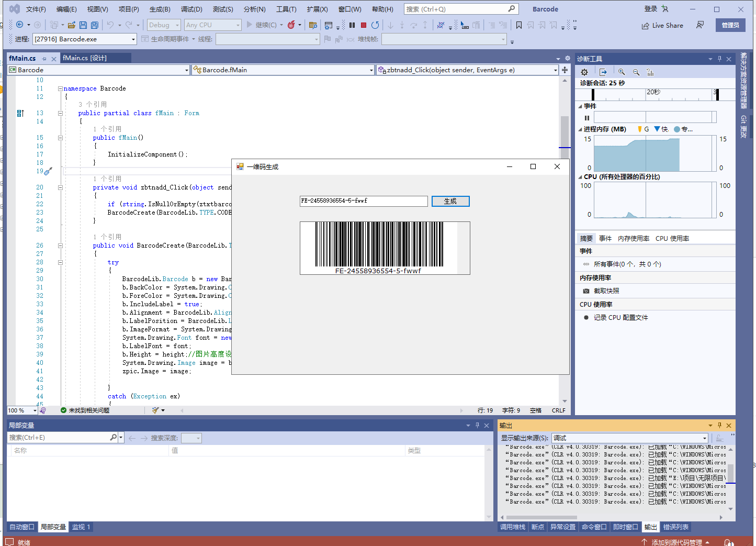
Task: Click the Save All toolbar icon
Action: click(95, 25)
